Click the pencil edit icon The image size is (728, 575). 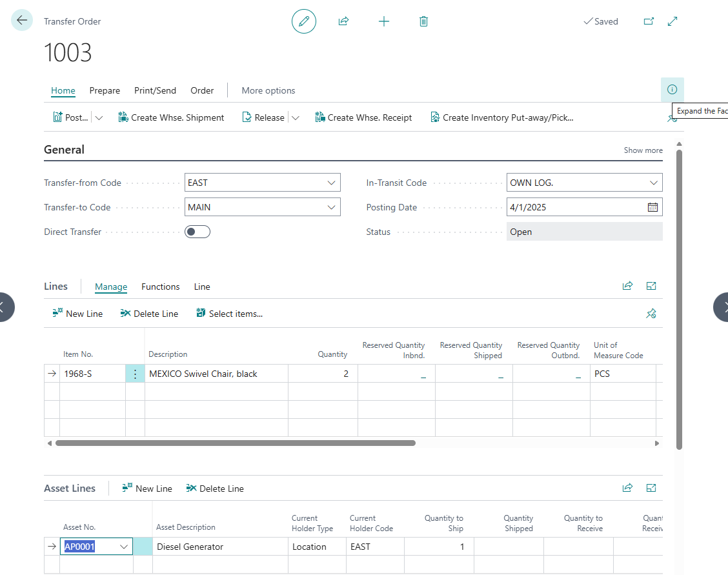pyautogui.click(x=304, y=21)
